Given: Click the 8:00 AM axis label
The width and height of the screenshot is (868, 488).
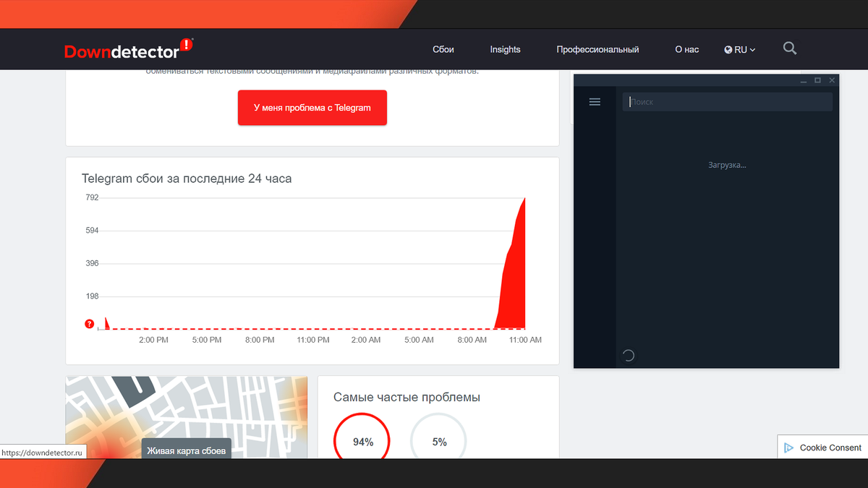Looking at the screenshot, I should (x=472, y=340).
